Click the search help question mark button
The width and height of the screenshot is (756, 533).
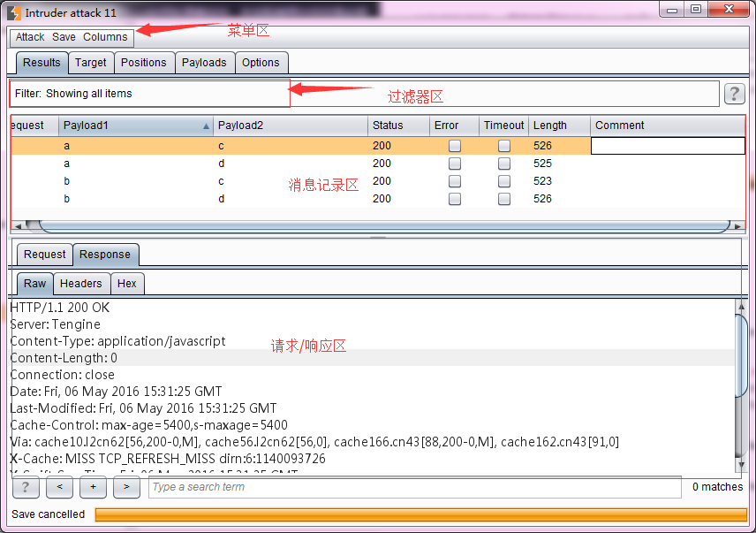point(26,487)
